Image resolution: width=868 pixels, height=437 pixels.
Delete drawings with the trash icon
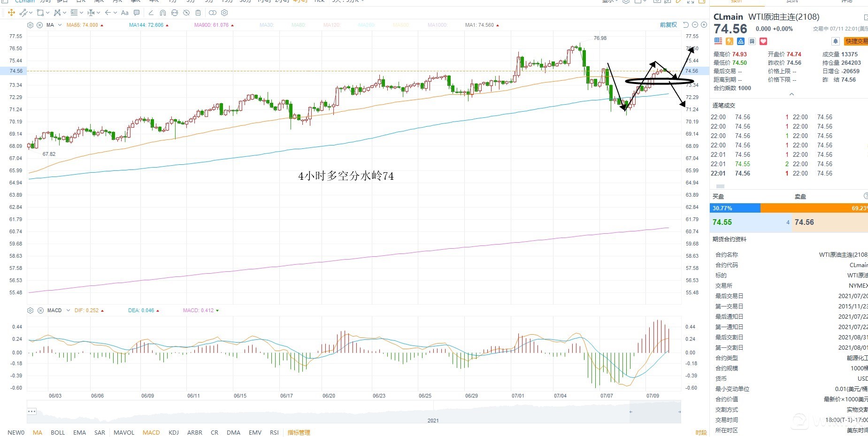click(x=198, y=13)
